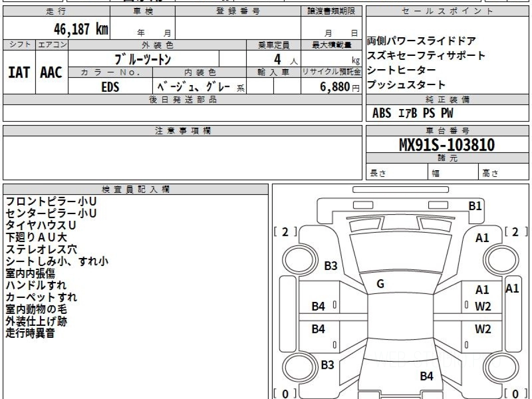Click the 注意事項欄 section header

tap(183, 131)
